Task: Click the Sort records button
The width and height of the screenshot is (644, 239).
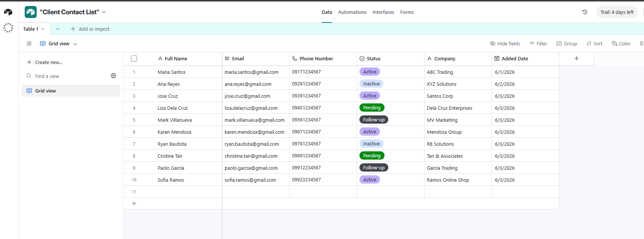Action: tap(595, 43)
